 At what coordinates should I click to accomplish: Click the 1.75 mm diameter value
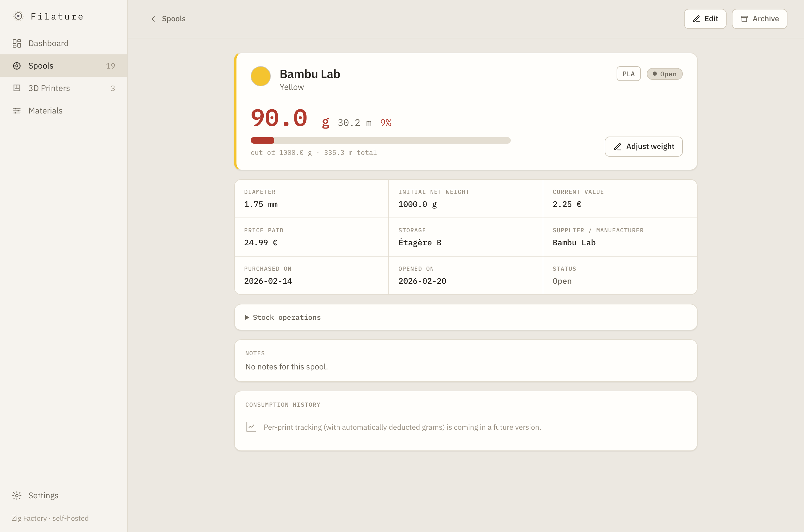coord(261,204)
